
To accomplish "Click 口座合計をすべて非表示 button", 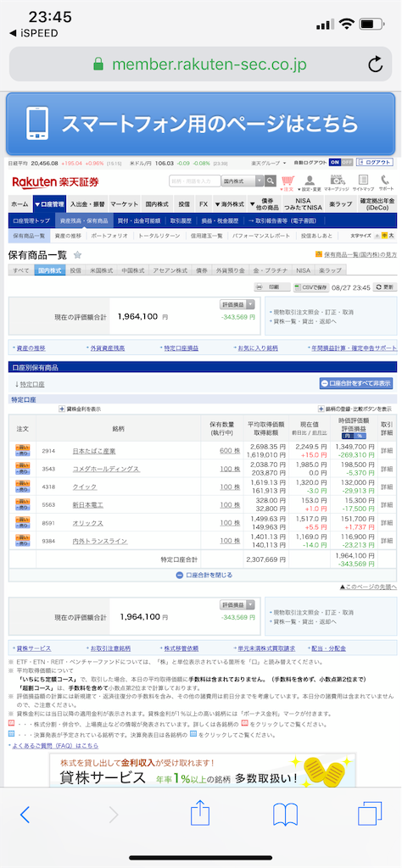I will click(x=356, y=383).
